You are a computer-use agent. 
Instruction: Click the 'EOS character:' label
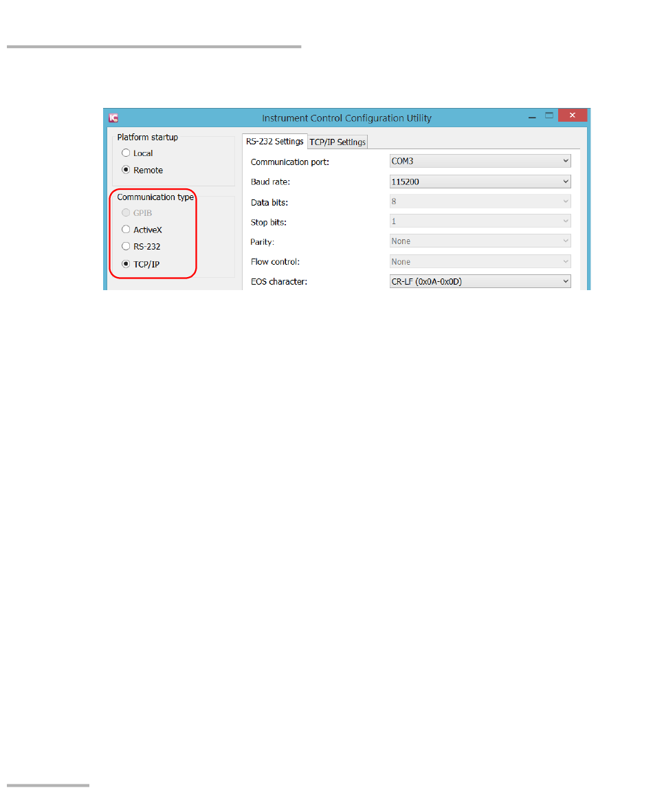point(278,282)
